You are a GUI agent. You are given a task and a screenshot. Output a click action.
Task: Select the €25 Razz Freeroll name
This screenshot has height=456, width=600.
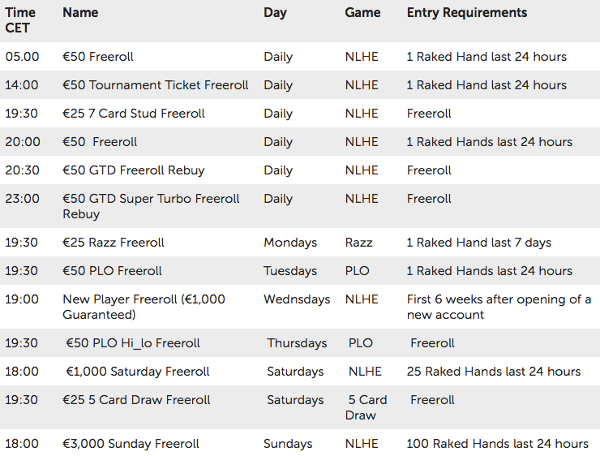[113, 243]
